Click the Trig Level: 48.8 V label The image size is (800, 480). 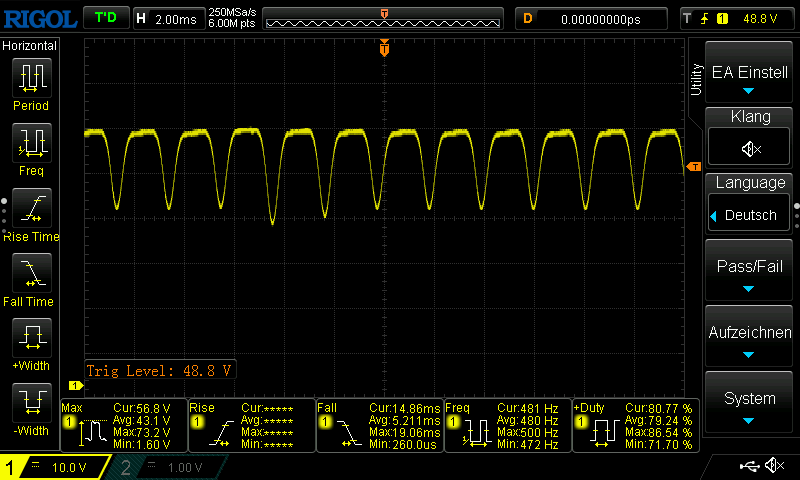point(159,370)
